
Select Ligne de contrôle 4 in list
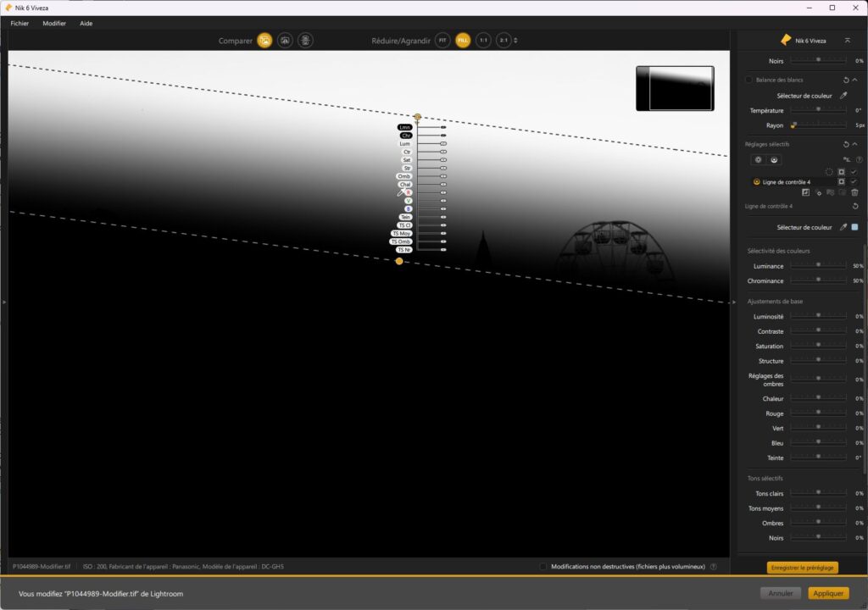pyautogui.click(x=786, y=182)
